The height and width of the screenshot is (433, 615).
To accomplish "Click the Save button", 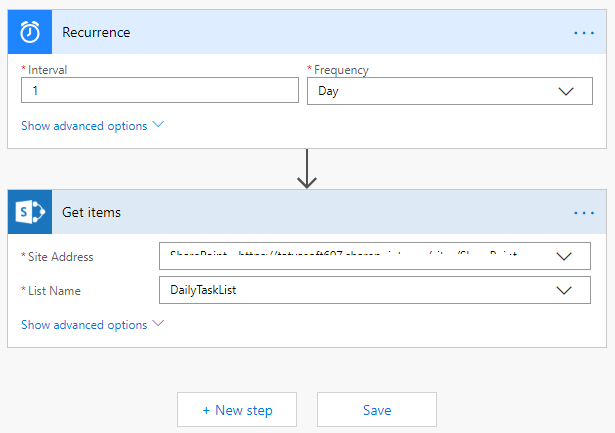I will tap(377, 409).
